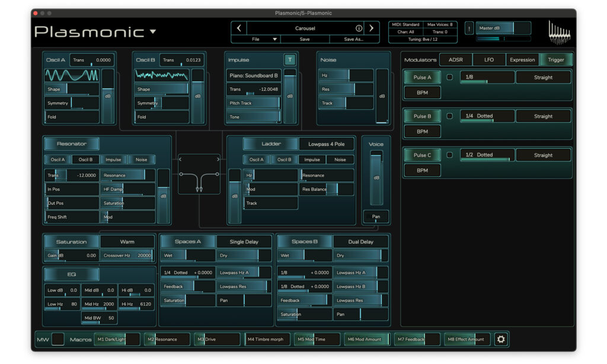The height and width of the screenshot is (364, 607).
Task: Expand the Plasmonic title menu triangle
Action: (x=153, y=31)
